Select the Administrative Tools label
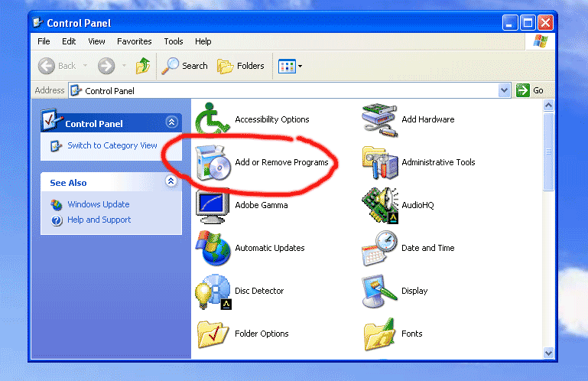Screen dimensions: 588x381 tap(438, 162)
